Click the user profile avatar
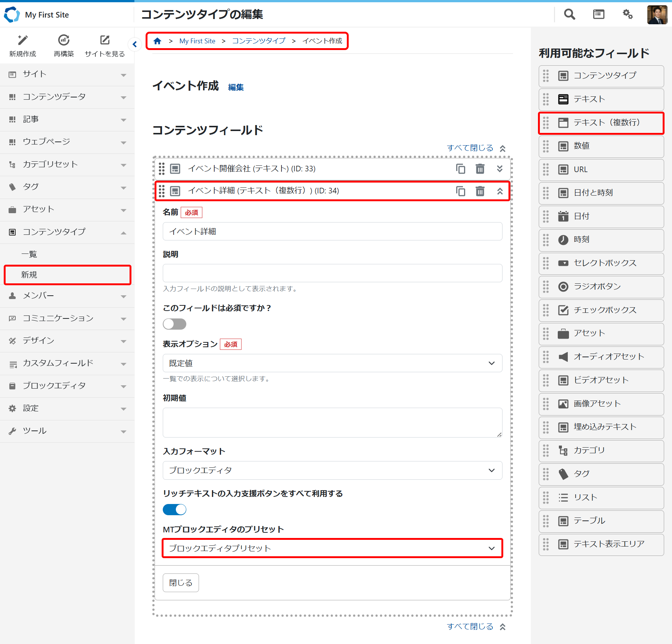Screen dimensions: 672x644 click(657, 14)
